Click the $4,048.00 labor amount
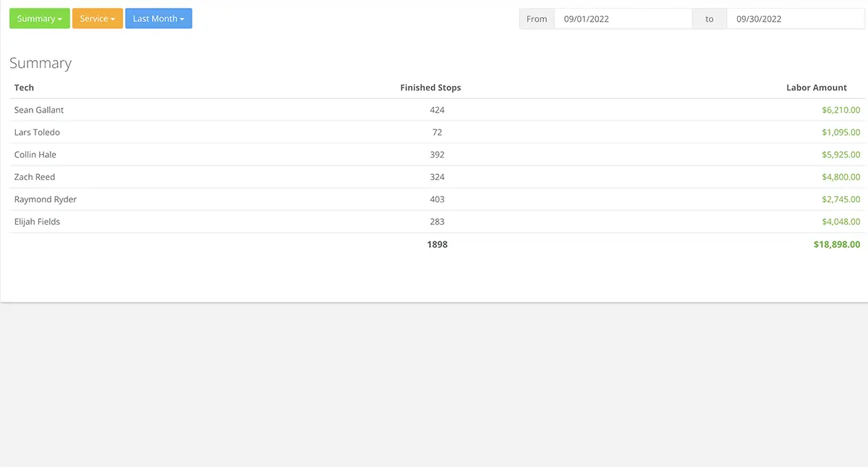The image size is (868, 467). (841, 222)
